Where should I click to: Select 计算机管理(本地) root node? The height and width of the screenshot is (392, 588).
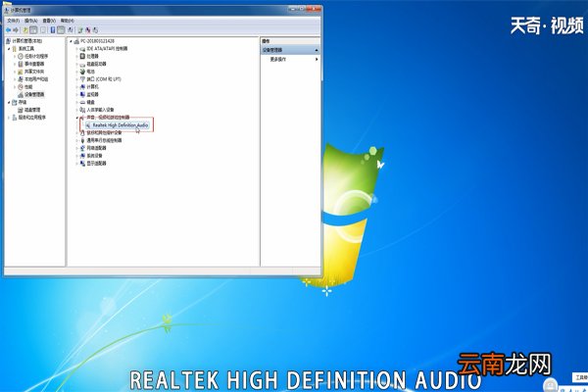[27, 41]
